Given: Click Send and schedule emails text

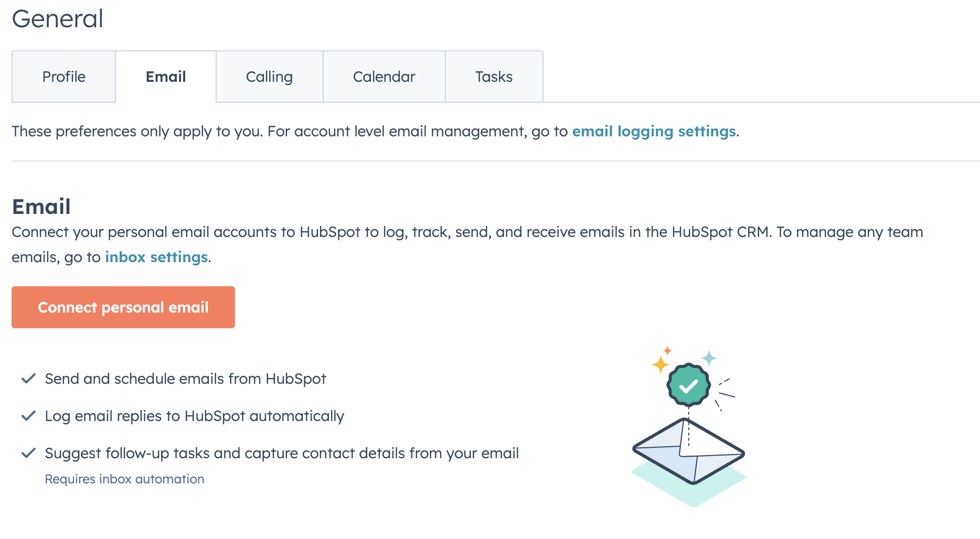Looking at the screenshot, I should tap(185, 379).
